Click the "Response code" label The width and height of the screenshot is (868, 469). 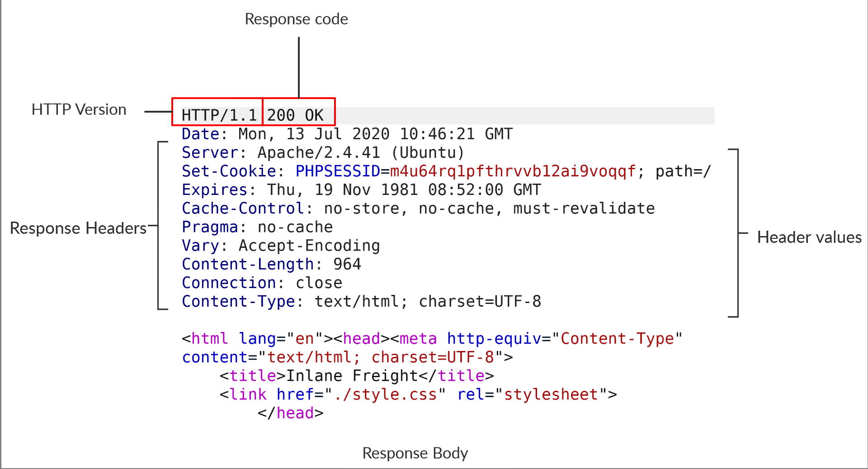click(x=296, y=19)
